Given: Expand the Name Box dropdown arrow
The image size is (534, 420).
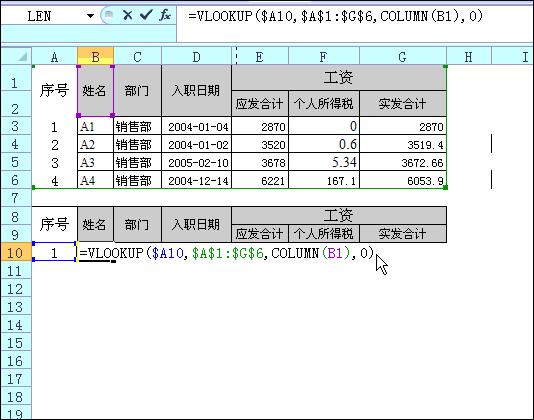Looking at the screenshot, I should coord(90,16).
